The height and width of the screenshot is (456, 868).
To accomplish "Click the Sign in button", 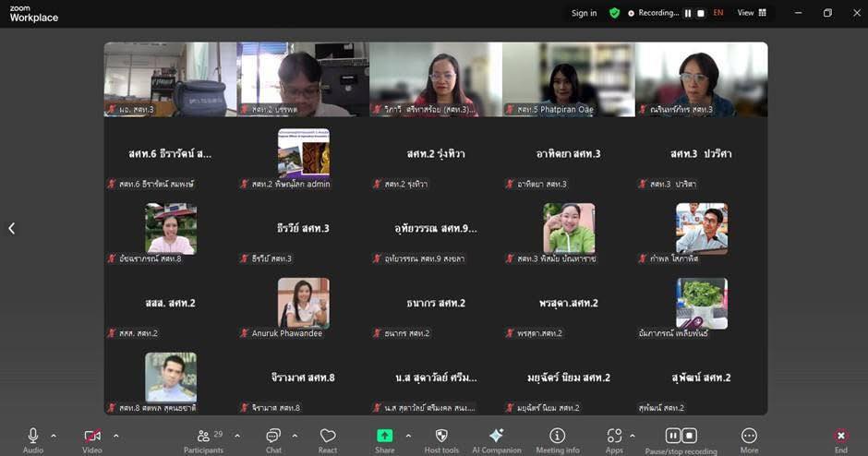I will tap(584, 13).
